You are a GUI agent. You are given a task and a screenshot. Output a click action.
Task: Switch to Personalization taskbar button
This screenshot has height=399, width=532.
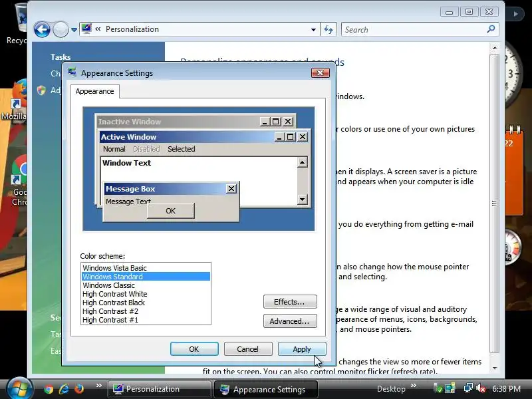(160, 389)
